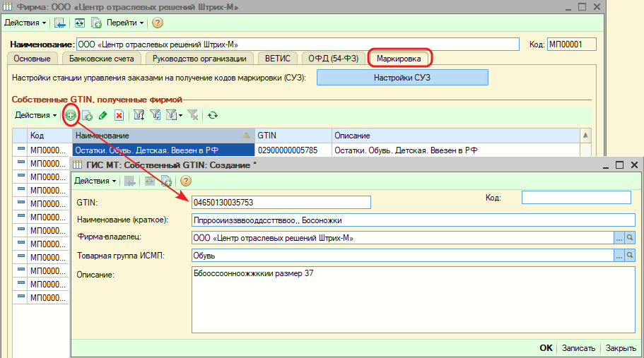Open Действия menu above the GTIN table
The height and width of the screenshot is (358, 644).
click(x=36, y=115)
